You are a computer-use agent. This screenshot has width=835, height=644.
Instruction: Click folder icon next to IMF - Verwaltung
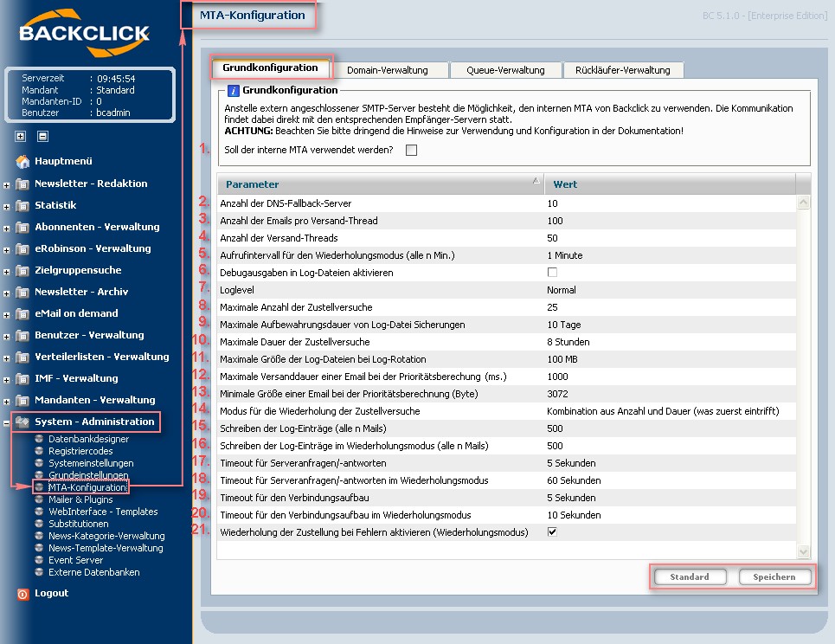(x=22, y=379)
